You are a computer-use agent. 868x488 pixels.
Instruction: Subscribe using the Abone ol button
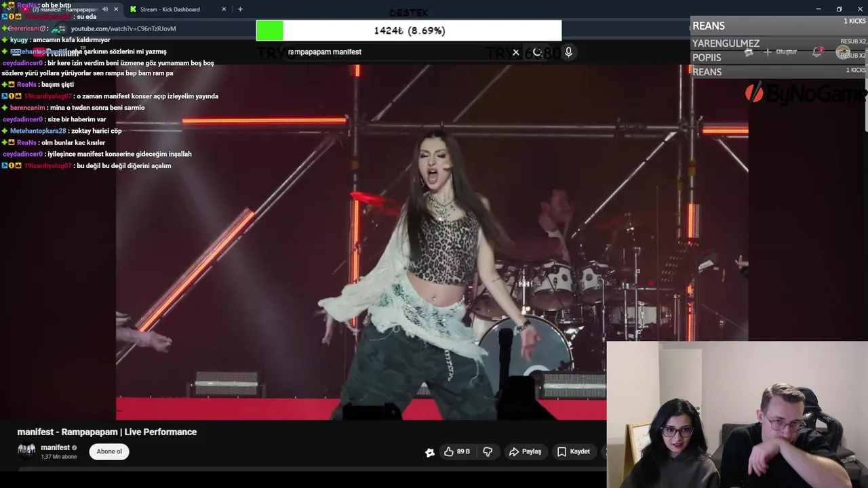109,451
